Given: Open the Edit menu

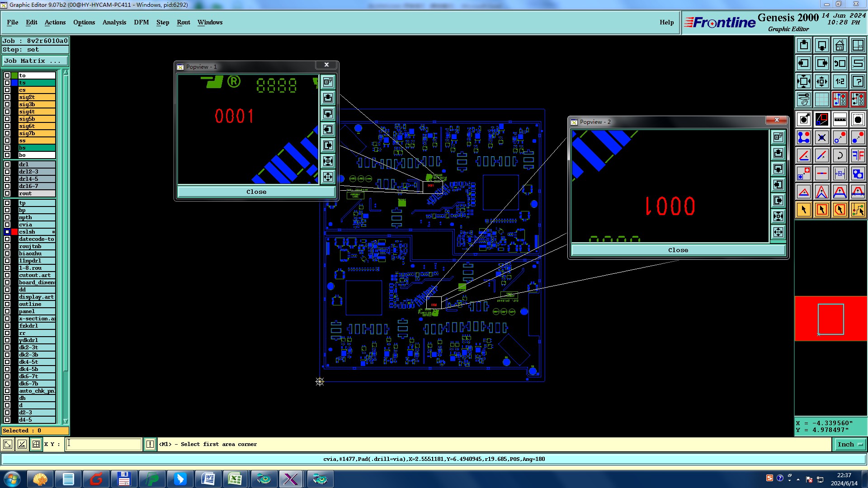Looking at the screenshot, I should (x=32, y=22).
